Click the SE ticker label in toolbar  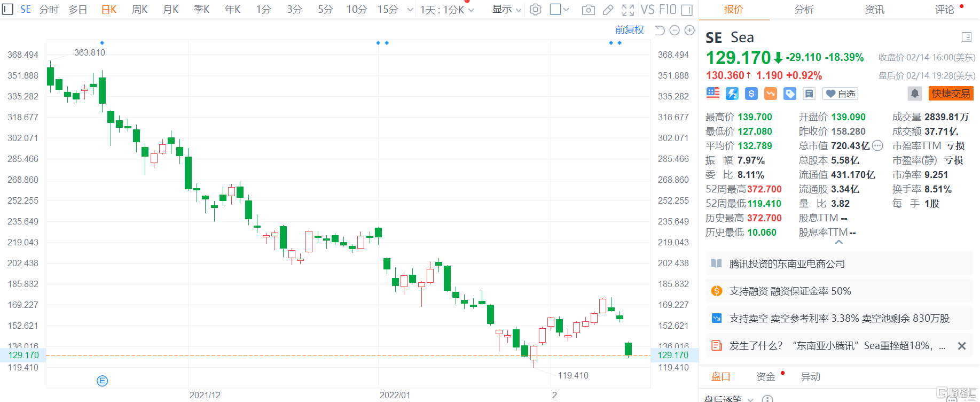click(26, 10)
